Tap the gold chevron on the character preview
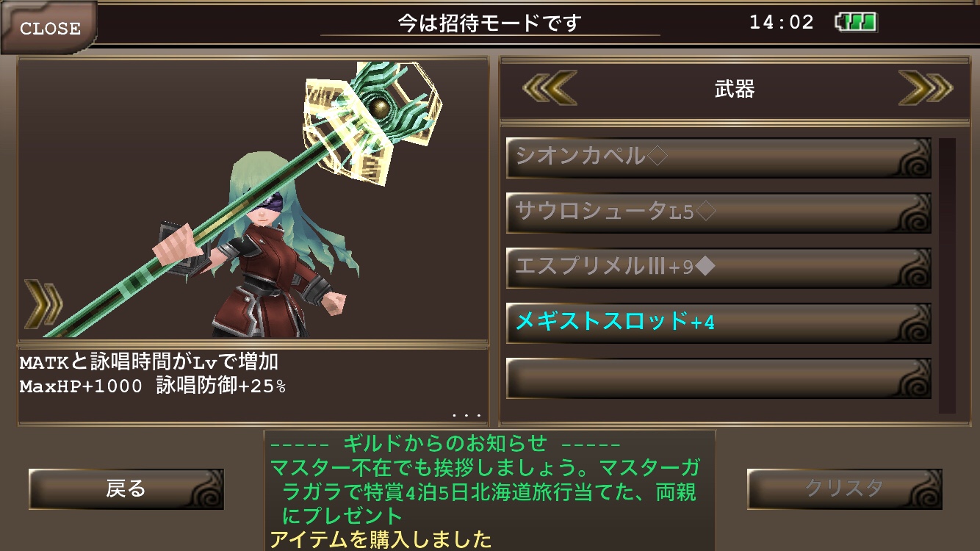The height and width of the screenshot is (551, 980). 43,304
